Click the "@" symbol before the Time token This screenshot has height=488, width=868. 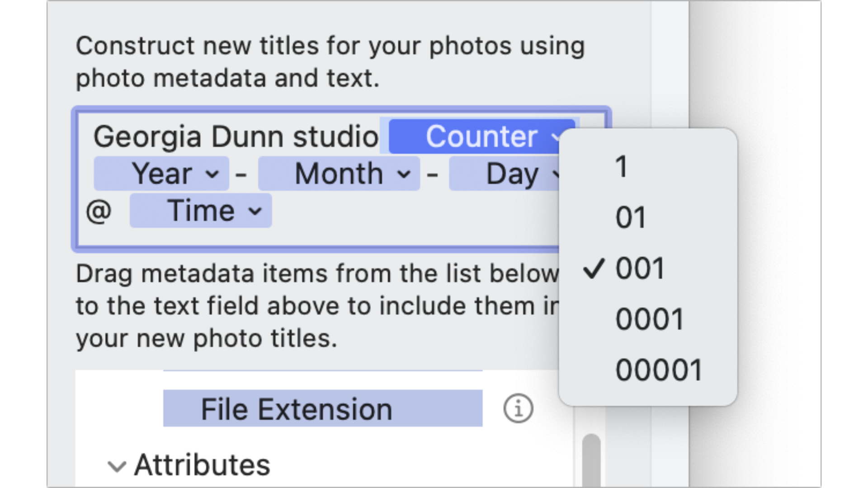[x=99, y=211]
